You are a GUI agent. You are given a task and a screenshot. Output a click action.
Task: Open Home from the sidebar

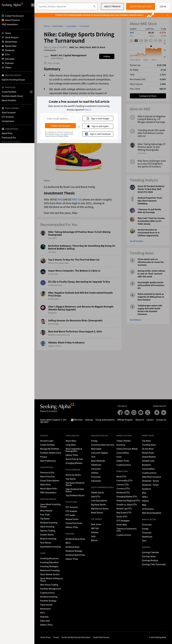click(8, 33)
